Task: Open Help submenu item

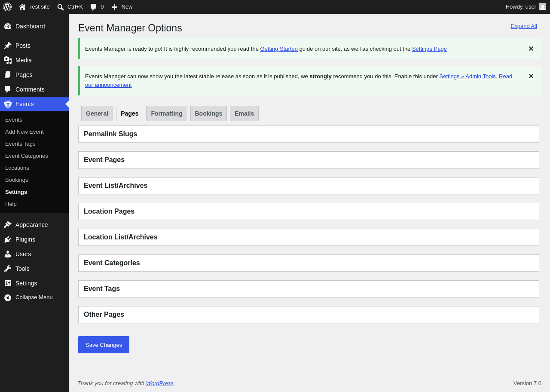Action: [11, 204]
